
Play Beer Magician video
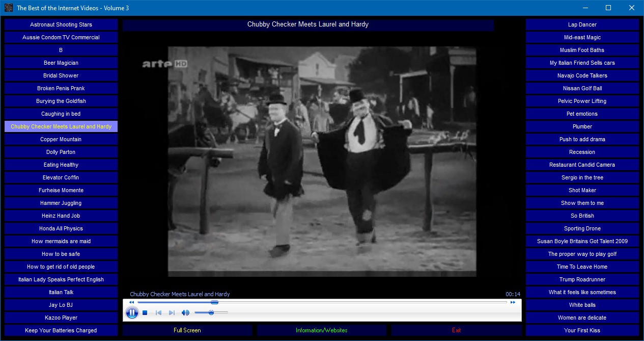point(61,63)
